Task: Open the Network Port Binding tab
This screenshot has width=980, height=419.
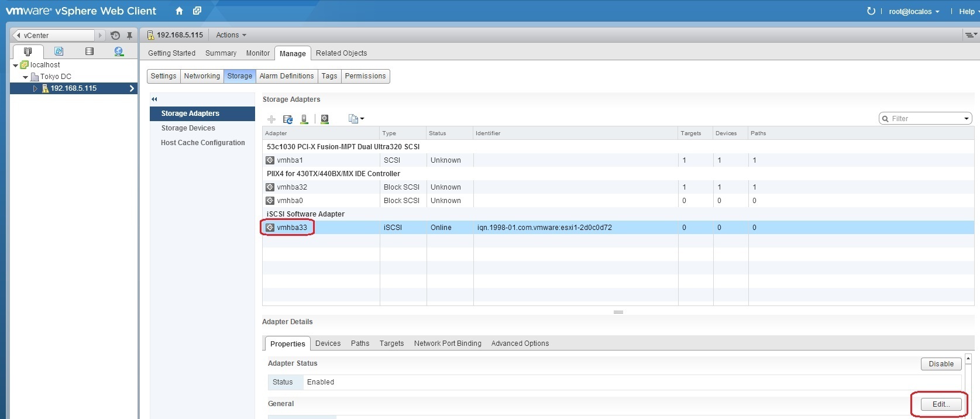Action: 448,344
